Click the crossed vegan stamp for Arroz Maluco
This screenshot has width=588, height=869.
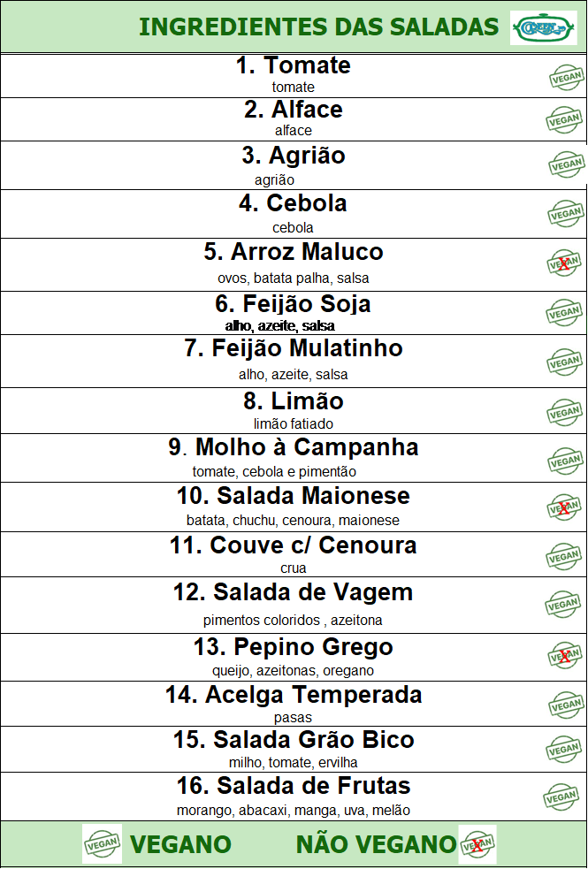(563, 263)
